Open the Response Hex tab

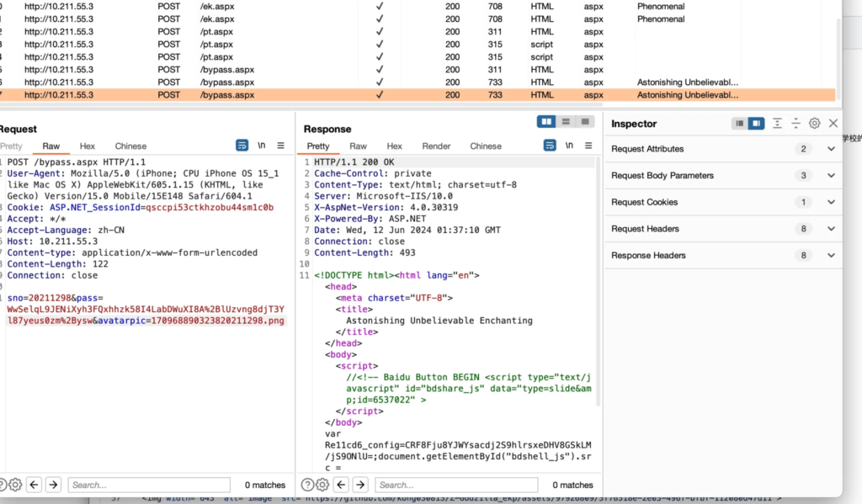point(395,146)
